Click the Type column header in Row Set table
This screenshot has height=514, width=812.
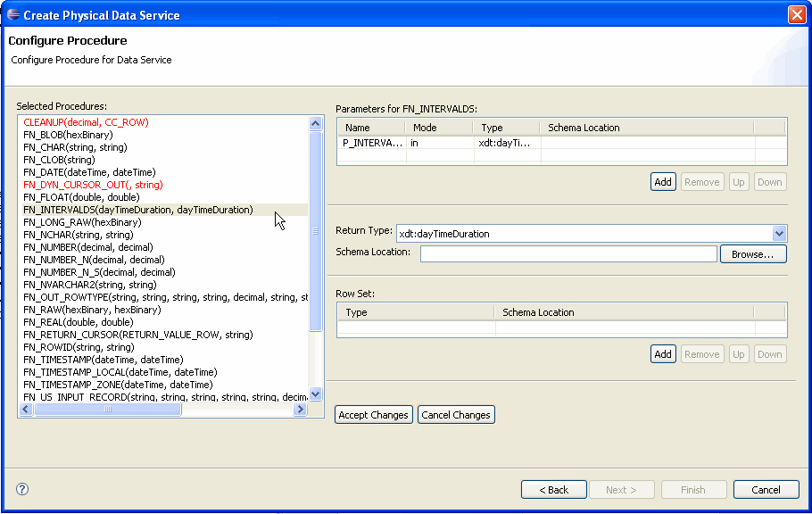click(417, 312)
